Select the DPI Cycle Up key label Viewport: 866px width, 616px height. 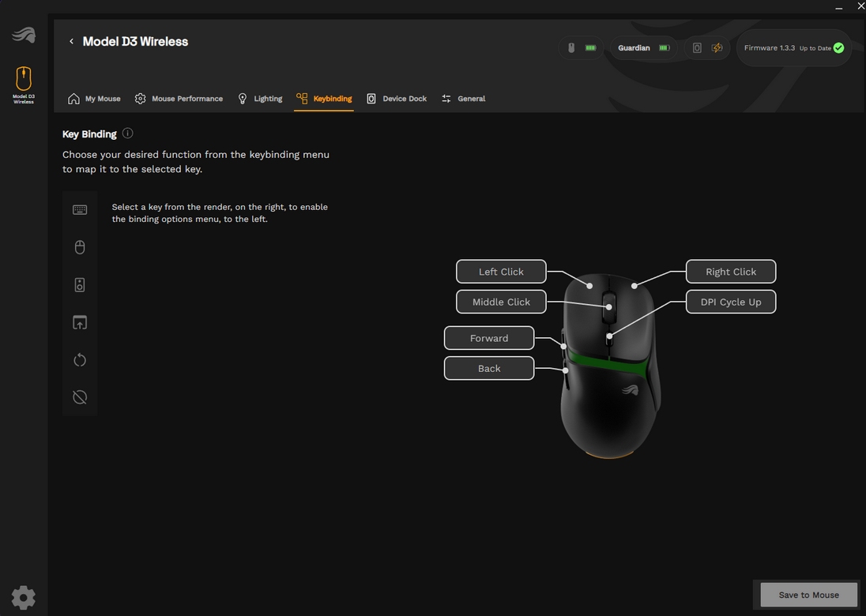click(x=731, y=302)
